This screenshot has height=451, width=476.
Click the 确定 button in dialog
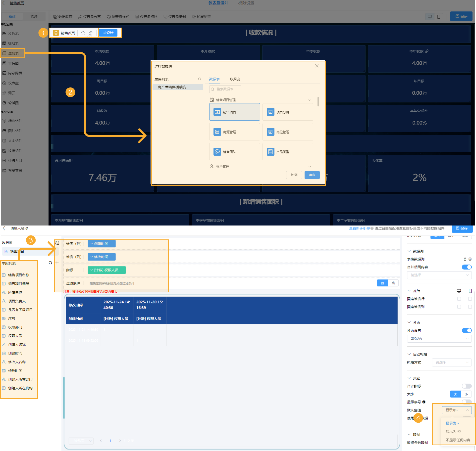[312, 175]
